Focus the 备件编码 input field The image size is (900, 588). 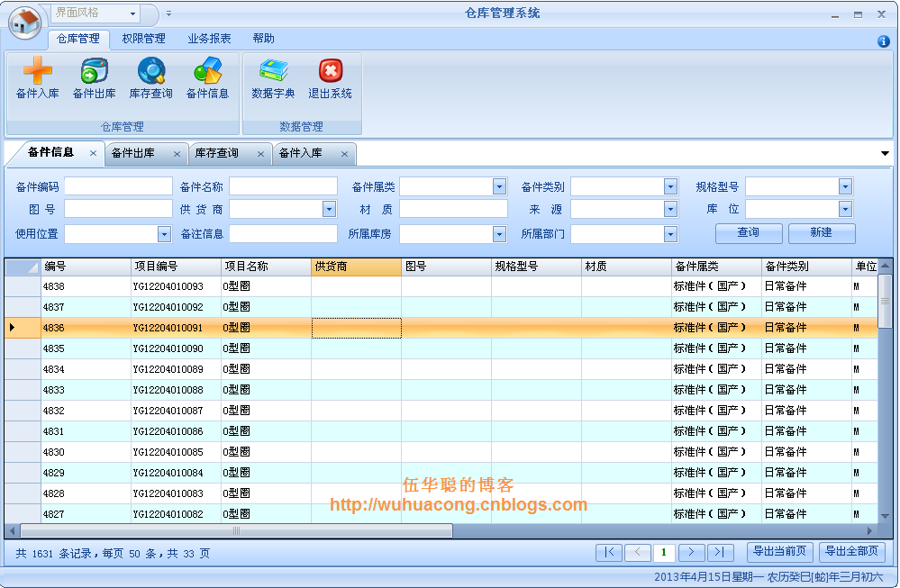[x=118, y=186]
